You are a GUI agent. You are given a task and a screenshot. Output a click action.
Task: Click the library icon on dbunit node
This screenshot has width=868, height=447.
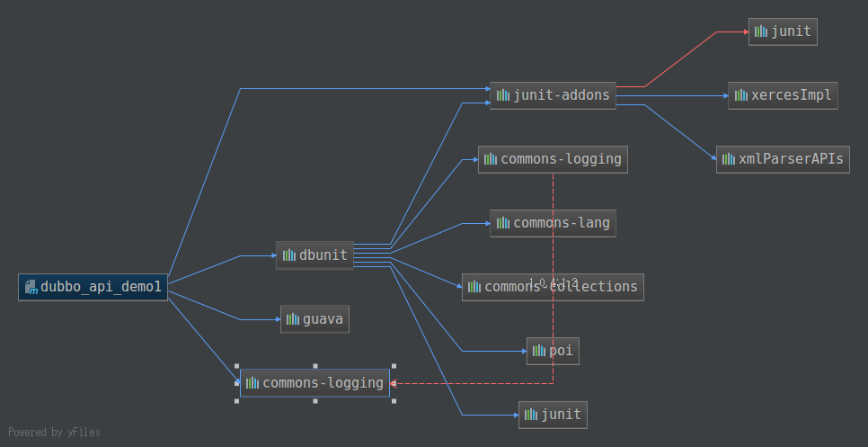pos(289,255)
